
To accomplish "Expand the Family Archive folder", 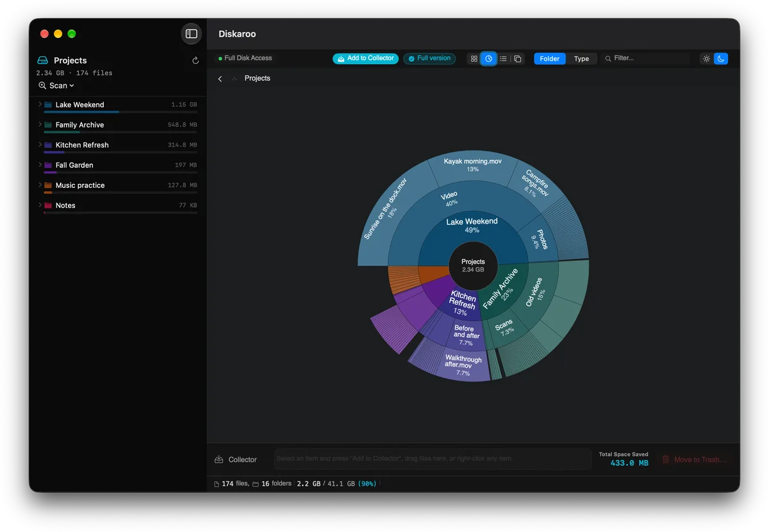I will click(x=40, y=125).
